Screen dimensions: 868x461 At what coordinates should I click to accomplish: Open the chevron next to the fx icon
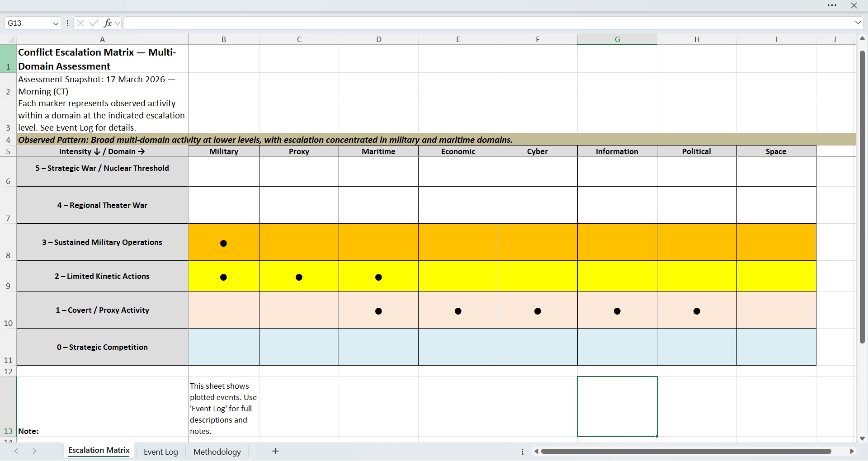118,23
